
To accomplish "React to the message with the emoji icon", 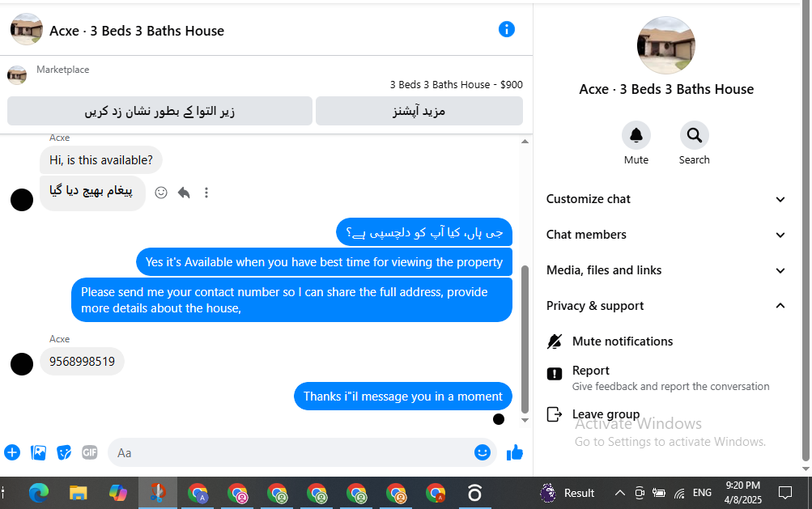I will pyautogui.click(x=161, y=193).
